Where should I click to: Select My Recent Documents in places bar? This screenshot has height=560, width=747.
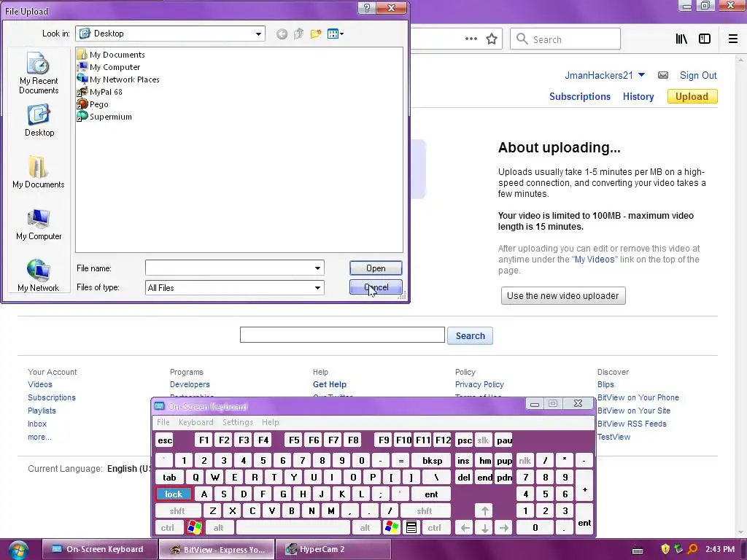(x=39, y=74)
